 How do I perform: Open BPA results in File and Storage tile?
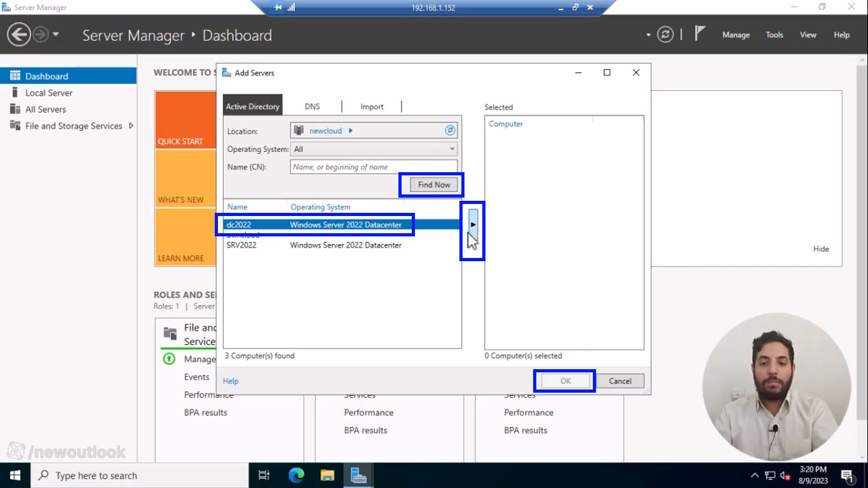pos(205,412)
